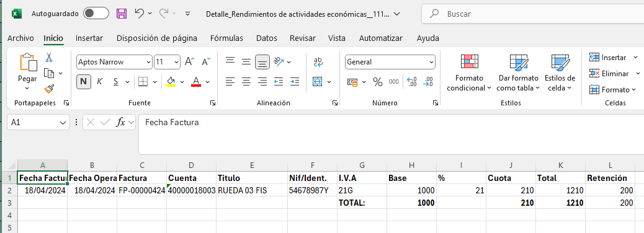Click the Merge and center icon
The width and height of the screenshot is (644, 233).
point(317,82)
